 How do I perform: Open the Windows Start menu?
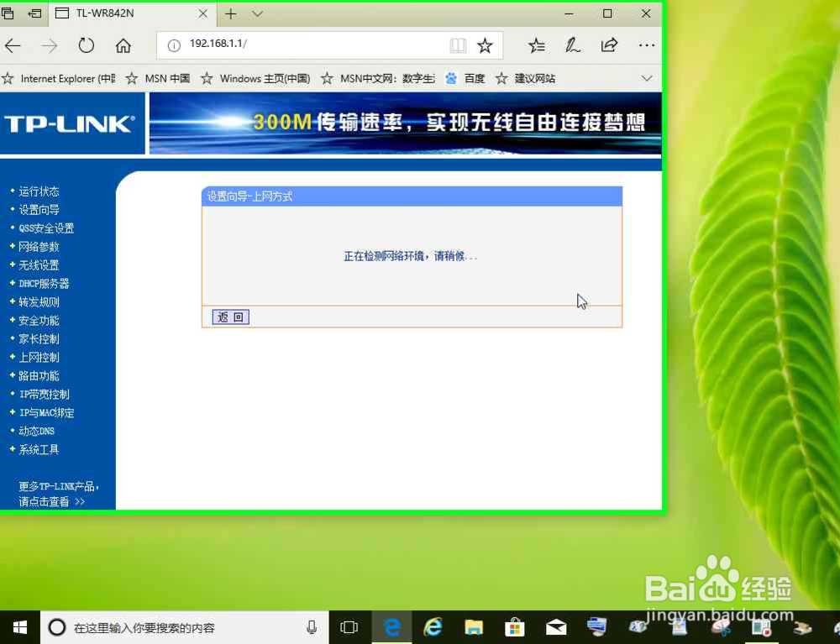tap(20, 627)
